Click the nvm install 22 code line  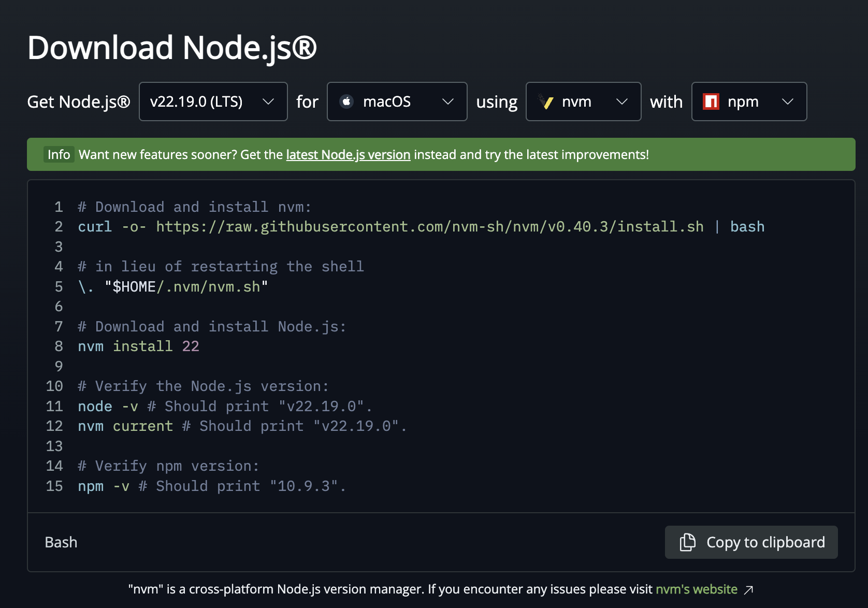138,346
